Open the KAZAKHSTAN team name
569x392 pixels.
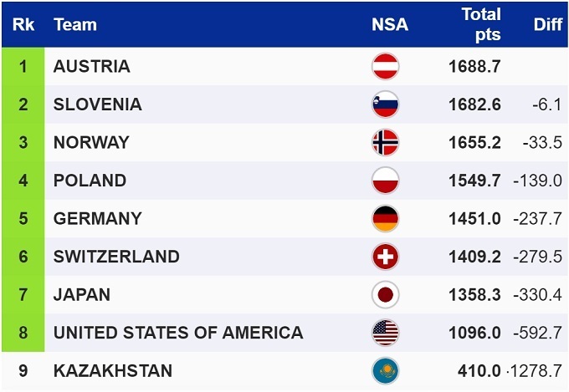click(x=113, y=370)
